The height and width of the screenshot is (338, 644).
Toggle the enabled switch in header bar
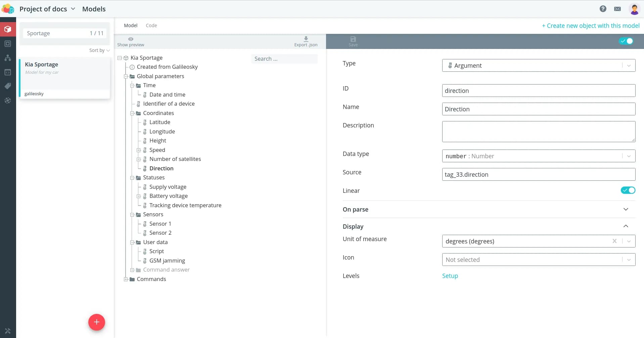(x=626, y=41)
